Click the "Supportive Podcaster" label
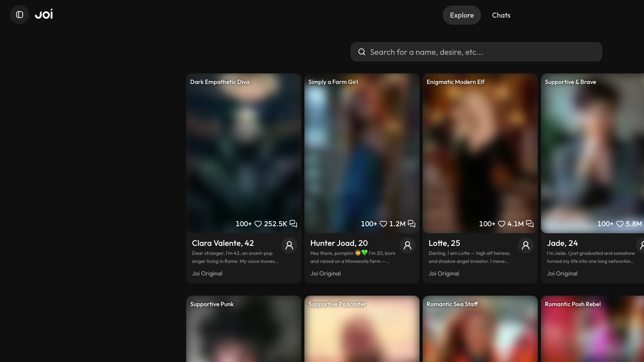This screenshot has width=644, height=362. (337, 304)
